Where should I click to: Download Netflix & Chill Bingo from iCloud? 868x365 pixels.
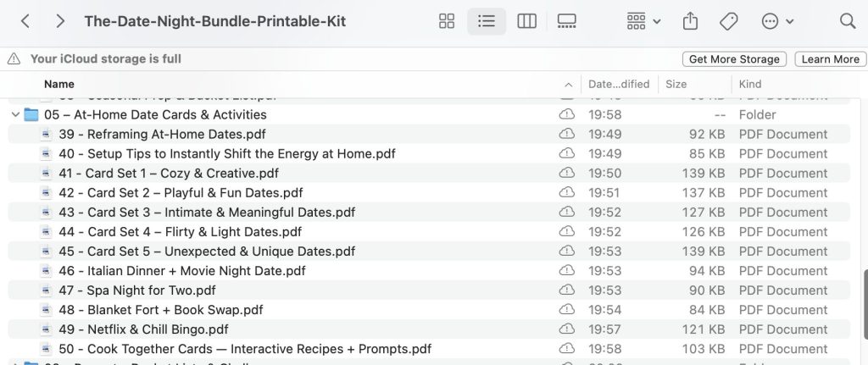[x=566, y=329]
